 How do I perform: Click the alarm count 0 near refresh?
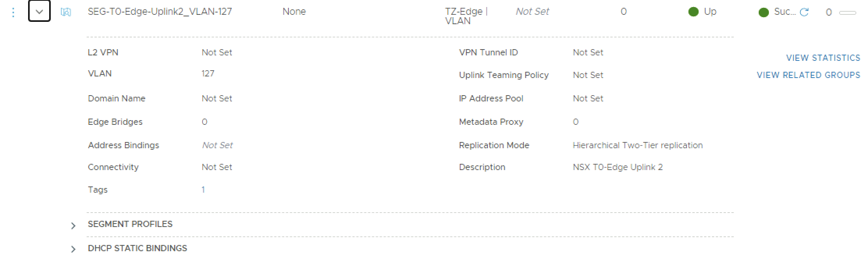pos(829,12)
